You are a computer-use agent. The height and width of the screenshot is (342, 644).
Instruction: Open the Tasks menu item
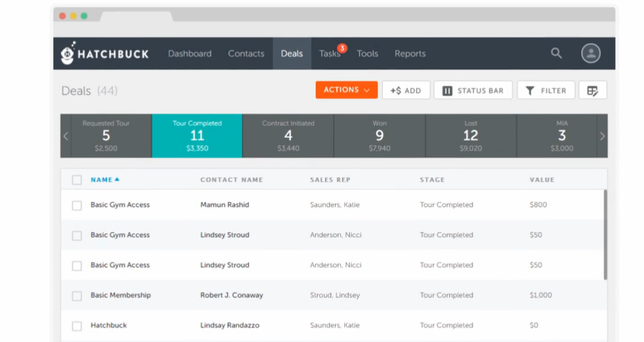pos(329,53)
